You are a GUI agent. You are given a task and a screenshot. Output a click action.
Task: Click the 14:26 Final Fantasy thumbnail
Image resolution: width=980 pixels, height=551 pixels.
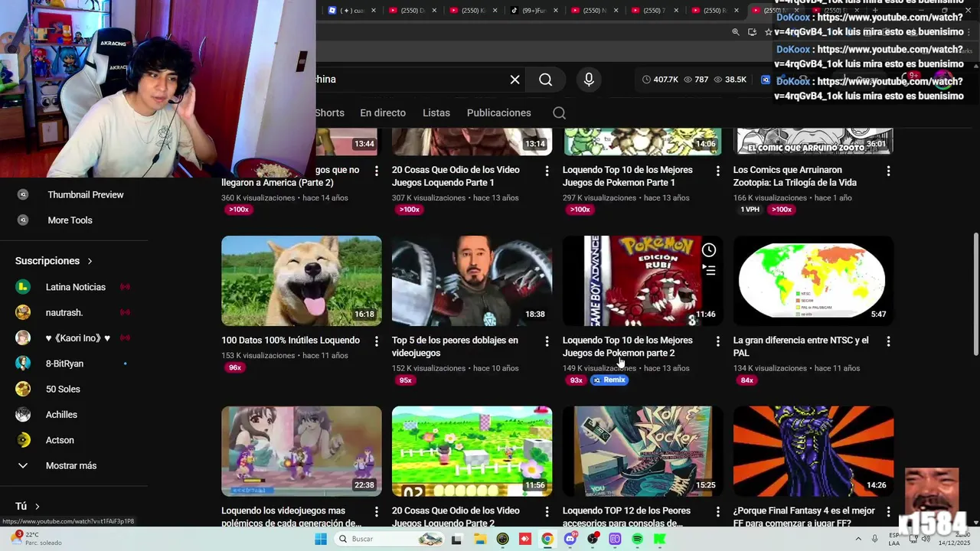pyautogui.click(x=813, y=452)
